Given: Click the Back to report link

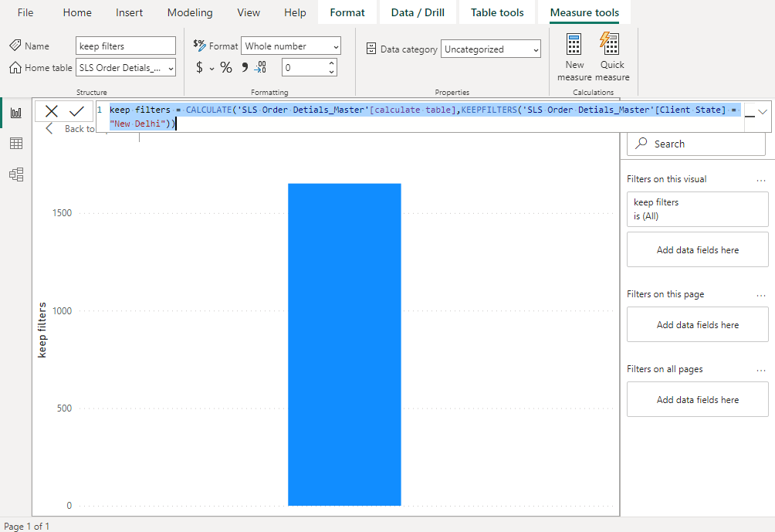Looking at the screenshot, I should pyautogui.click(x=79, y=128).
